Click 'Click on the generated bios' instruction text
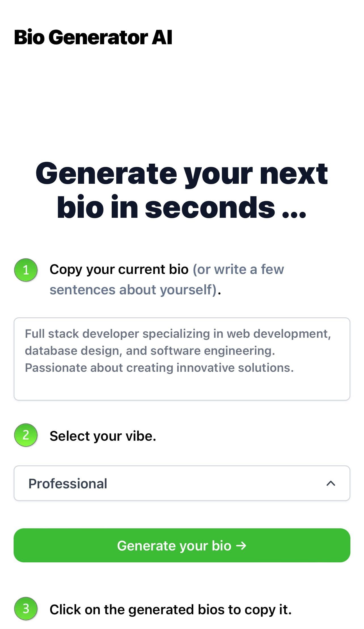 tap(170, 609)
